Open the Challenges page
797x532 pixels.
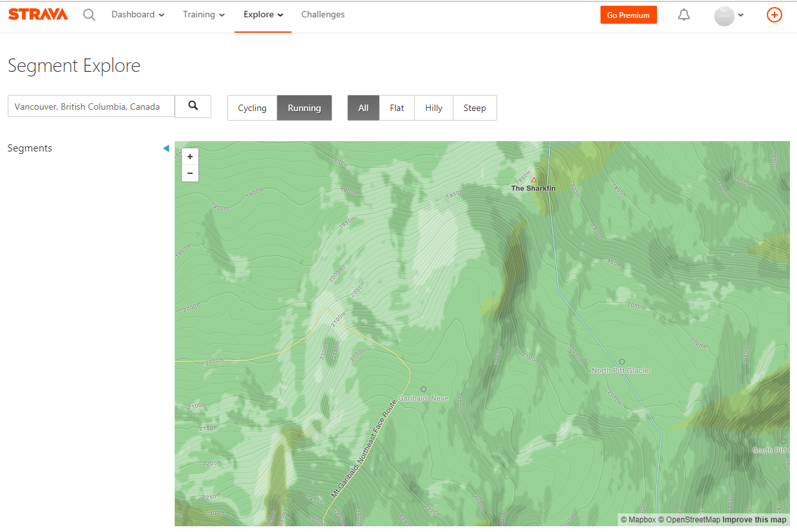click(323, 15)
